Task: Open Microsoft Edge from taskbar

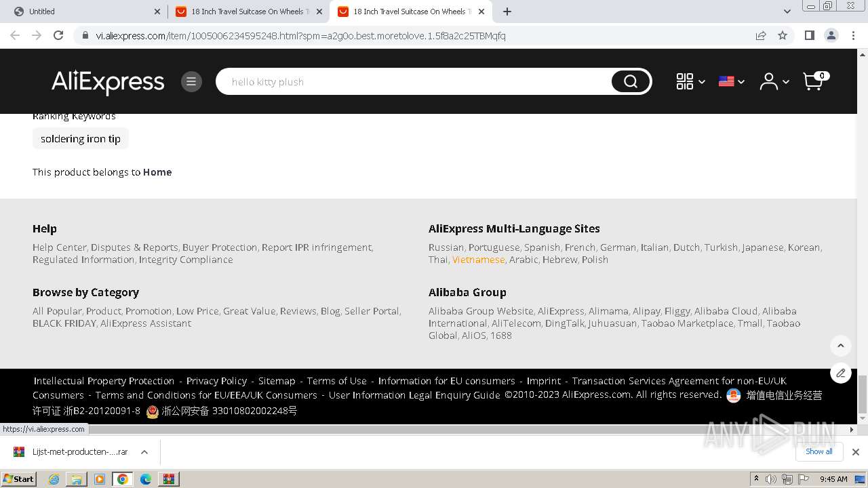Action: tap(146, 479)
